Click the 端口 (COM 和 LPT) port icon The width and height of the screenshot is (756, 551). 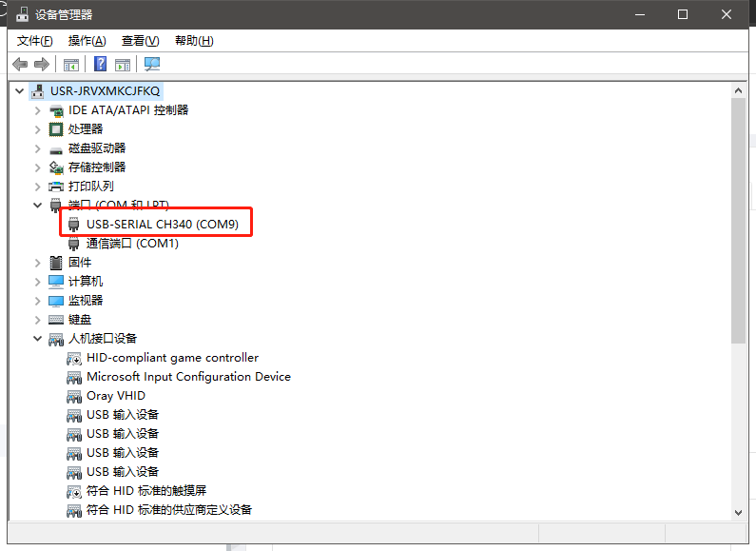(x=56, y=205)
